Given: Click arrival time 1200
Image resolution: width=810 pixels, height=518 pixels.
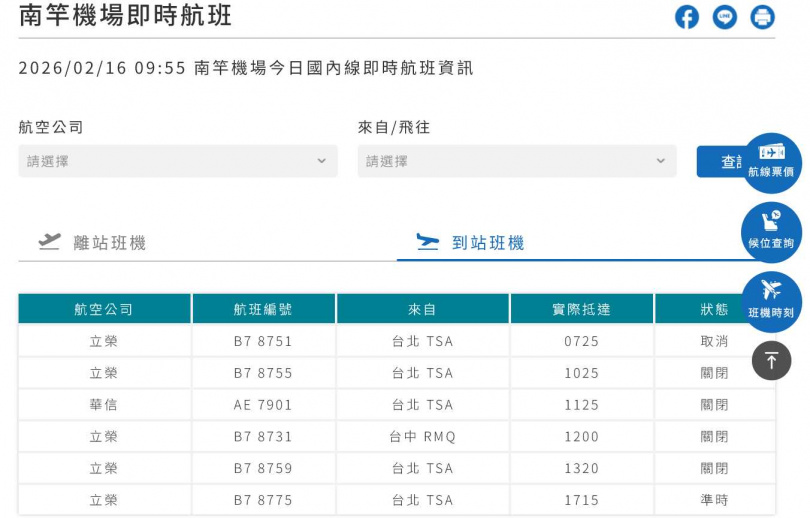Looking at the screenshot, I should [x=582, y=437].
